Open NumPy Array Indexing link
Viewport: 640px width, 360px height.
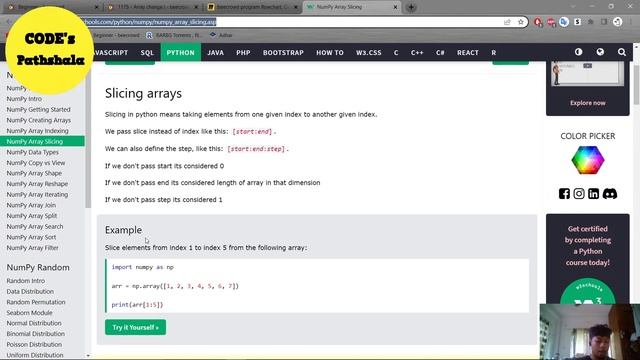pos(38,131)
